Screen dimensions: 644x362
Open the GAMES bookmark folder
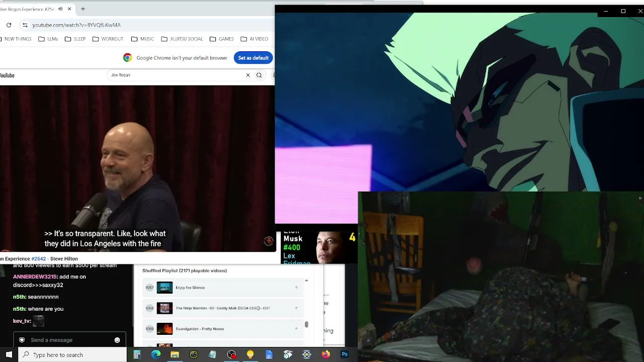pyautogui.click(x=221, y=39)
